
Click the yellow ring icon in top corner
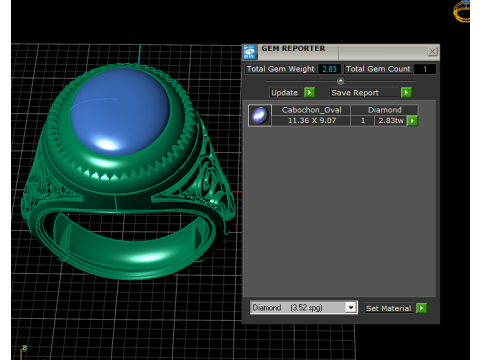462,11
